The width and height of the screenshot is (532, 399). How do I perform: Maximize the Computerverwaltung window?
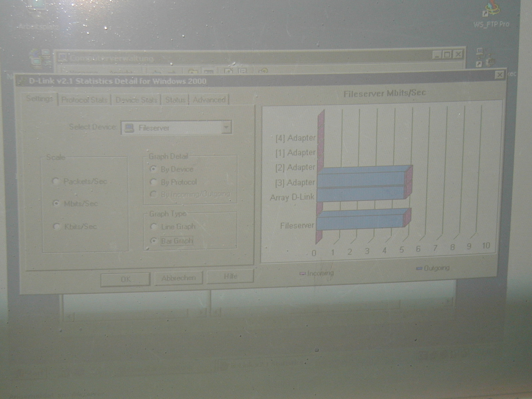click(448, 55)
